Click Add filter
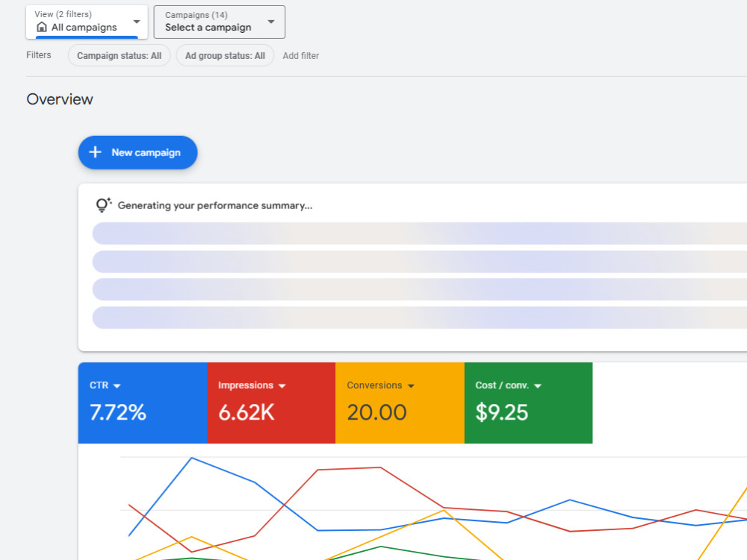 pos(300,56)
